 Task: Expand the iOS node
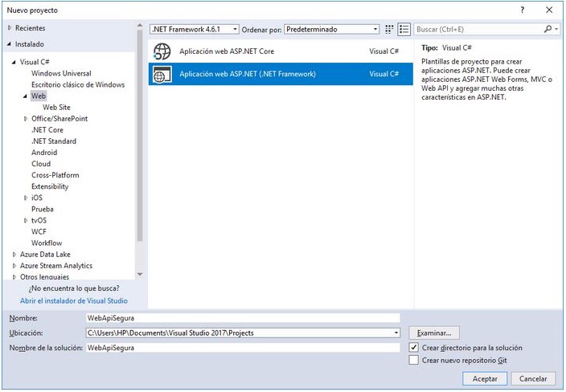(x=26, y=198)
